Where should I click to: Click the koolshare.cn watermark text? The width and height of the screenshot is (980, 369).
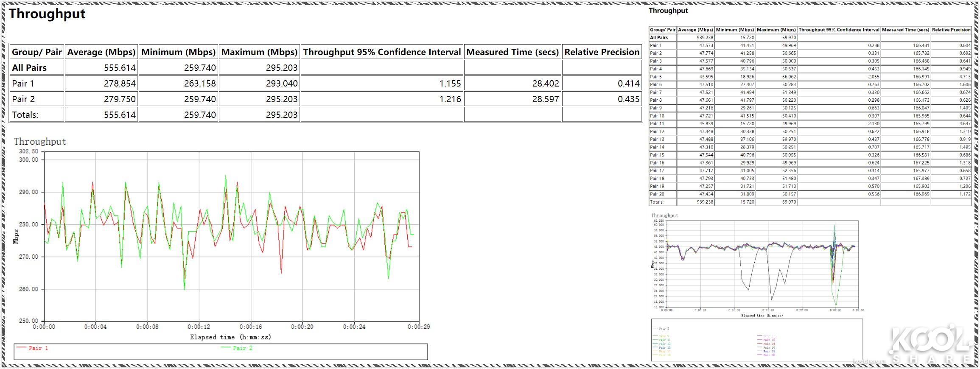click(x=869, y=361)
